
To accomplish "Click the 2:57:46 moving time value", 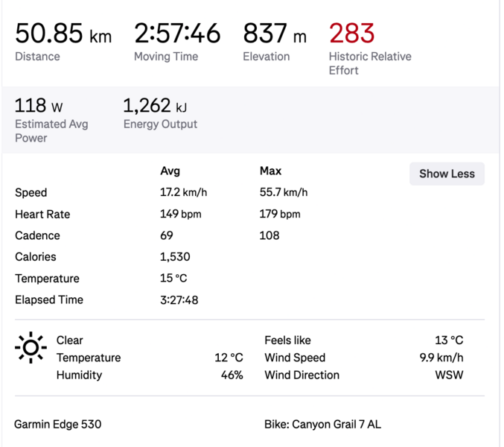I will coord(177,34).
